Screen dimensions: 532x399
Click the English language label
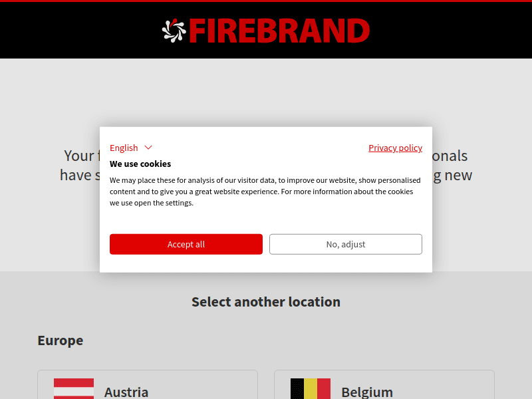(122, 148)
